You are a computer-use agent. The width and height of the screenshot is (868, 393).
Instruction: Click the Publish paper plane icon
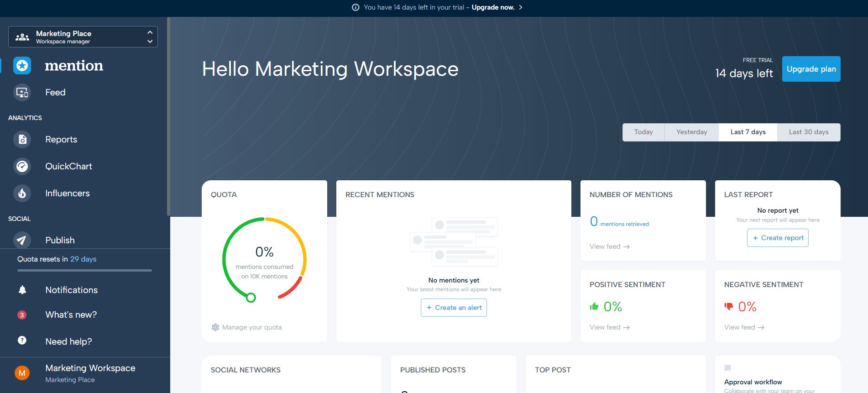click(x=22, y=240)
